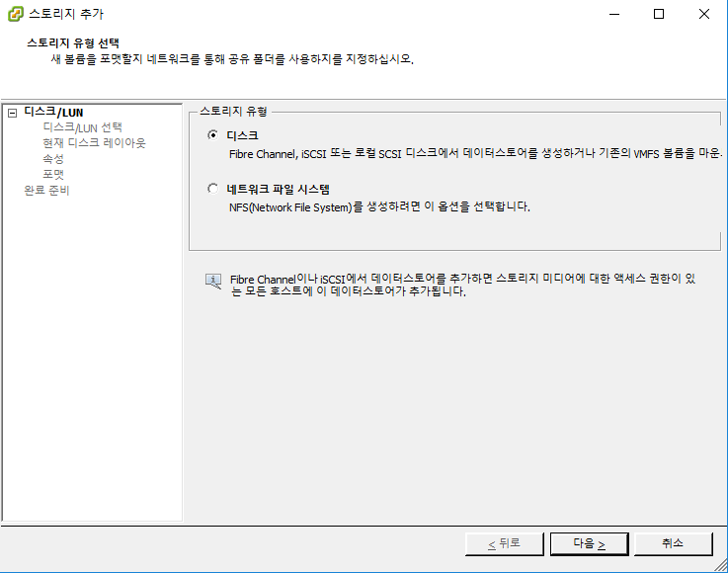Select the 네트워크 파일 시스템 radio button
Screen dimensions: 728x573
[x=212, y=189]
